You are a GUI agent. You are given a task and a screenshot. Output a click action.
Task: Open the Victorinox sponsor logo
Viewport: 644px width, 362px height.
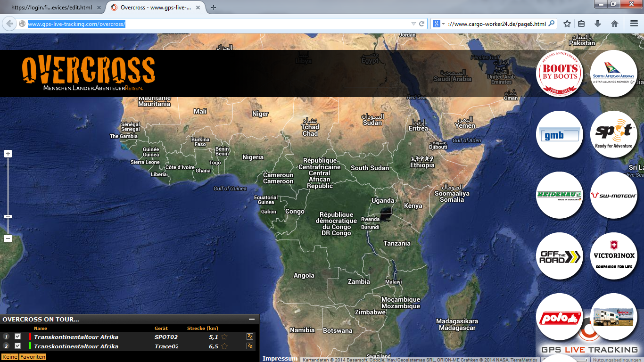point(613,256)
